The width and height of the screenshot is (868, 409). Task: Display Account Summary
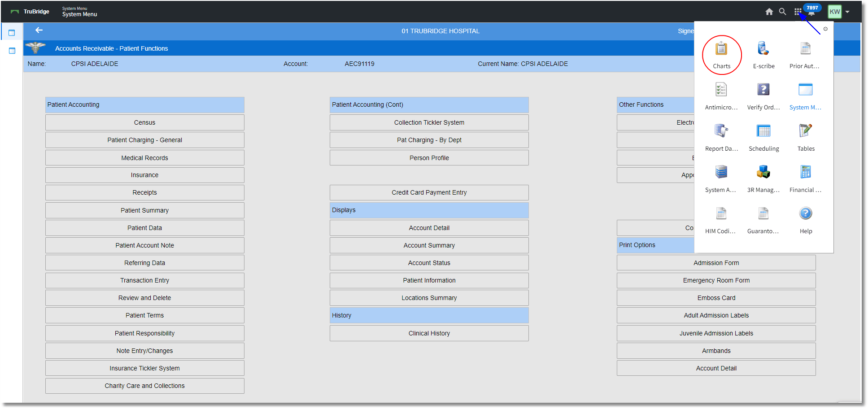pos(429,245)
